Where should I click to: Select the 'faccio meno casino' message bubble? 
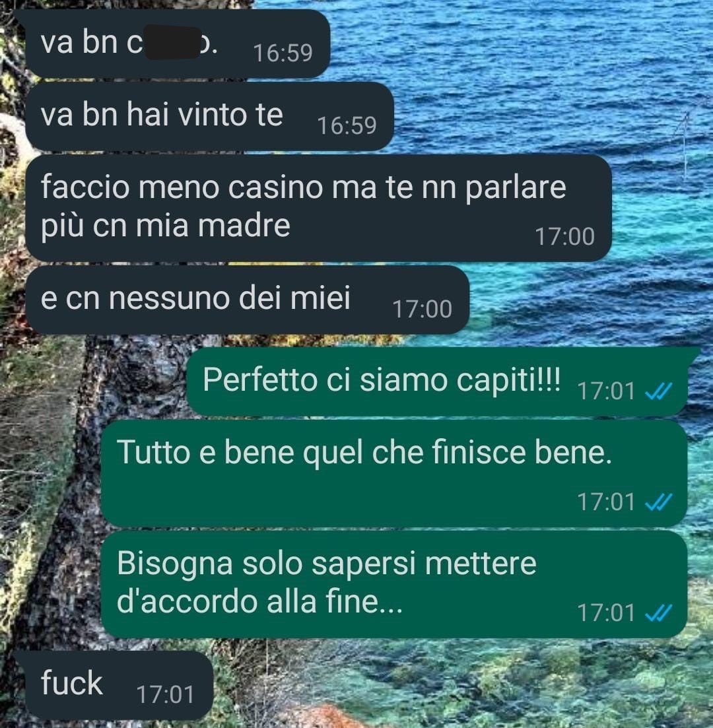[318, 207]
